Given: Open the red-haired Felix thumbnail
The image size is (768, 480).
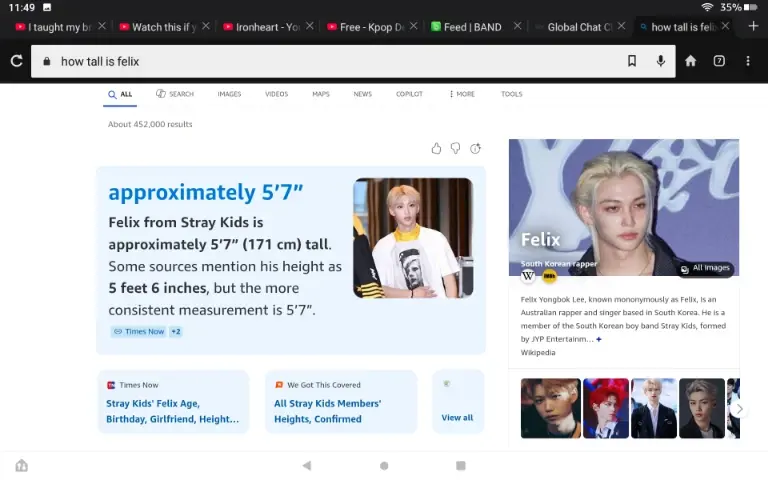Looking at the screenshot, I should coord(605,408).
